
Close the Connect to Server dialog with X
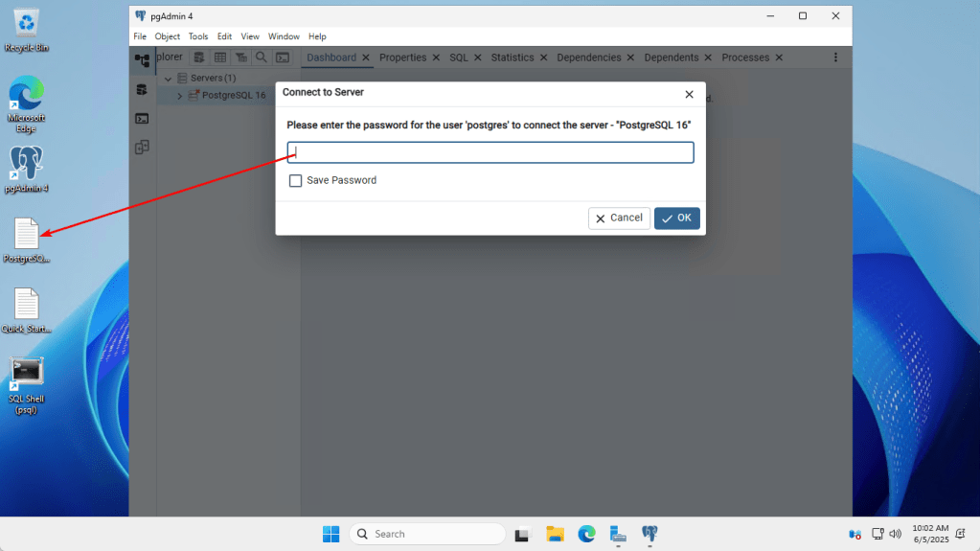(689, 94)
